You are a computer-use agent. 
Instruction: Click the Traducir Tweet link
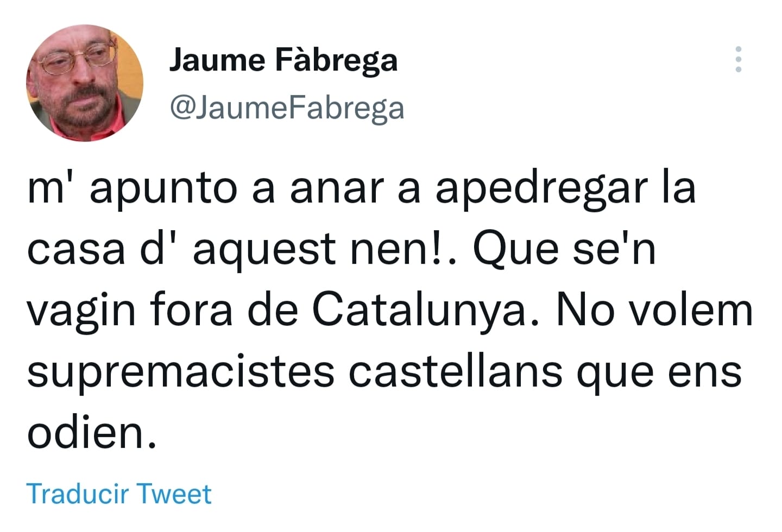click(119, 493)
